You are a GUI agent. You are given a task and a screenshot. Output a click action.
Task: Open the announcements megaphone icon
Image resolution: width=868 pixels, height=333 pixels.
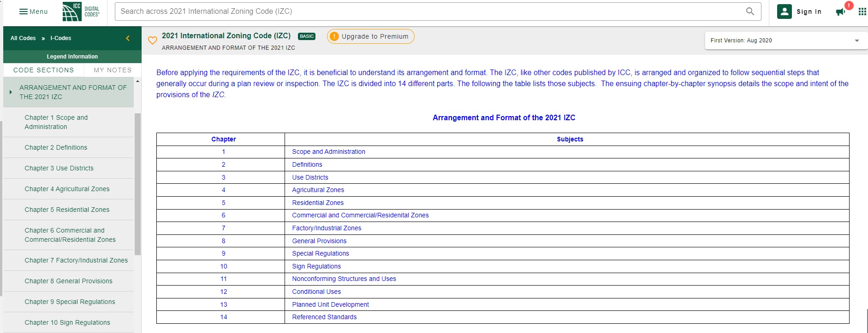(x=840, y=12)
